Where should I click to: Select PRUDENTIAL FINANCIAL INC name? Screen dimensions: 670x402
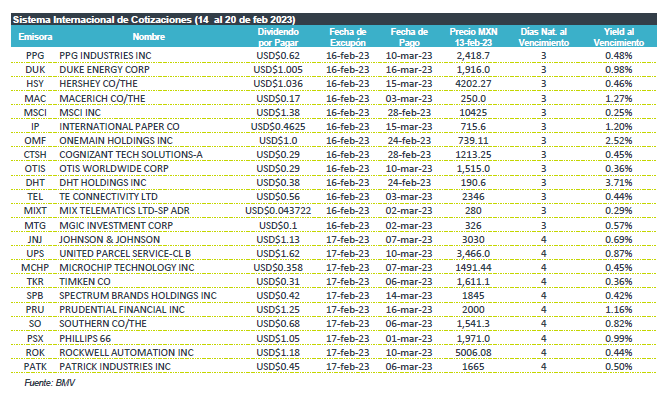(122, 310)
